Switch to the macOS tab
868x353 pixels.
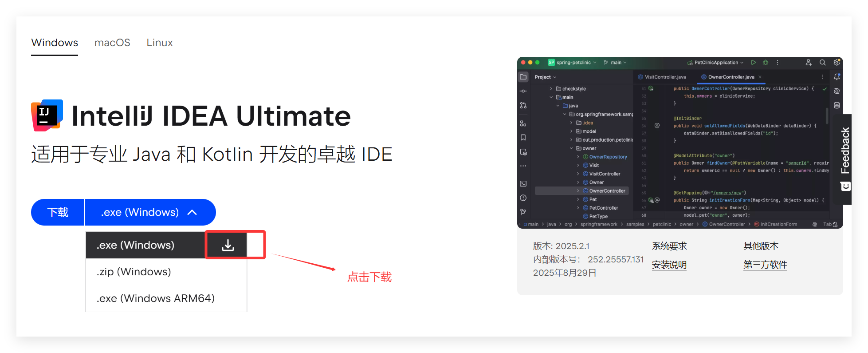112,43
